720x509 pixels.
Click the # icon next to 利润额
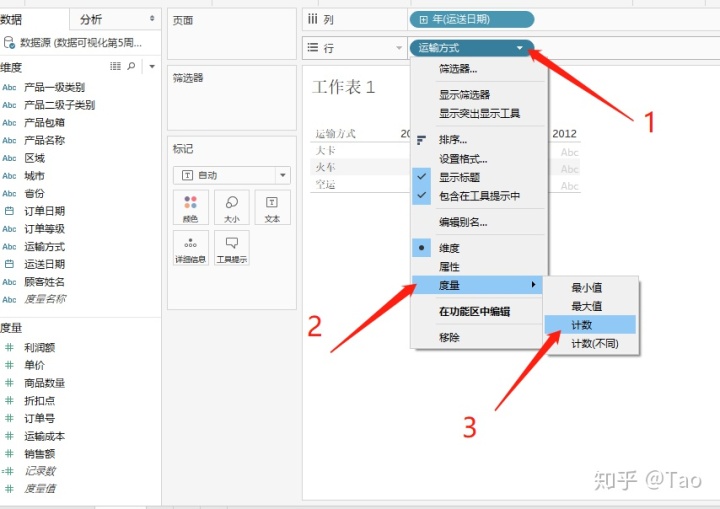(x=9, y=347)
